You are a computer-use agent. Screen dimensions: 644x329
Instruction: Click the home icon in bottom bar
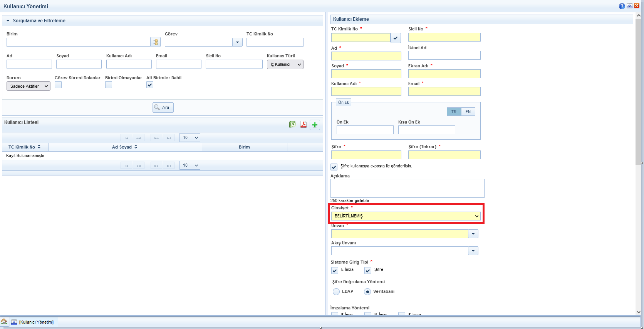[x=4, y=322]
